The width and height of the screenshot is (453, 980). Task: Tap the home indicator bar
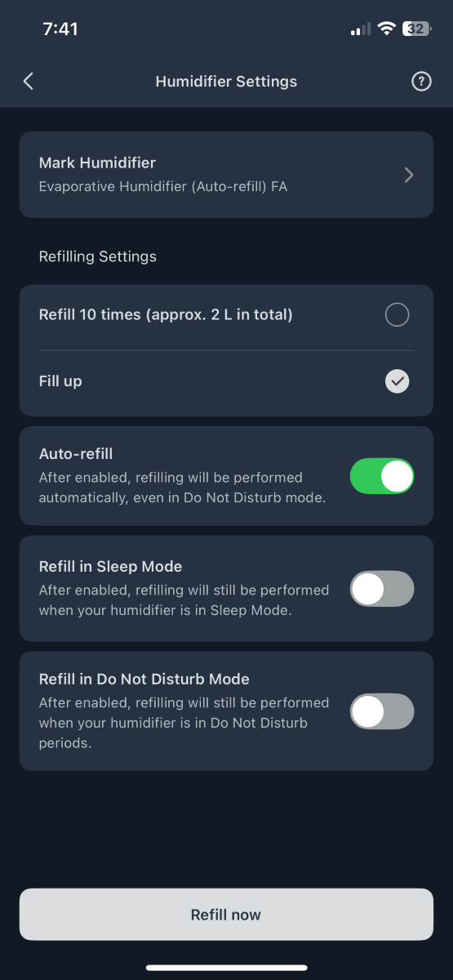tap(226, 968)
